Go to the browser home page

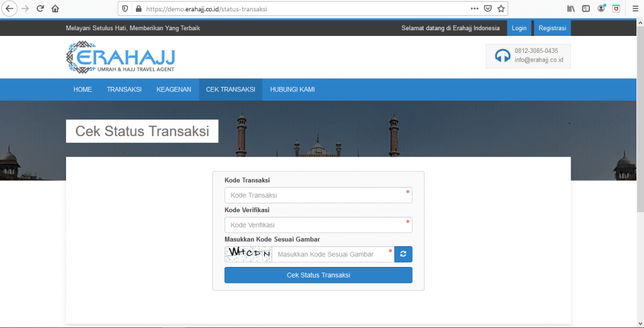coord(55,9)
